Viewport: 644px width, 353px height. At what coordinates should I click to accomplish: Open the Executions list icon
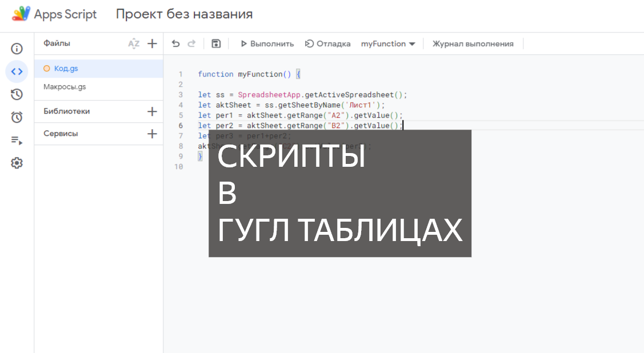[17, 141]
